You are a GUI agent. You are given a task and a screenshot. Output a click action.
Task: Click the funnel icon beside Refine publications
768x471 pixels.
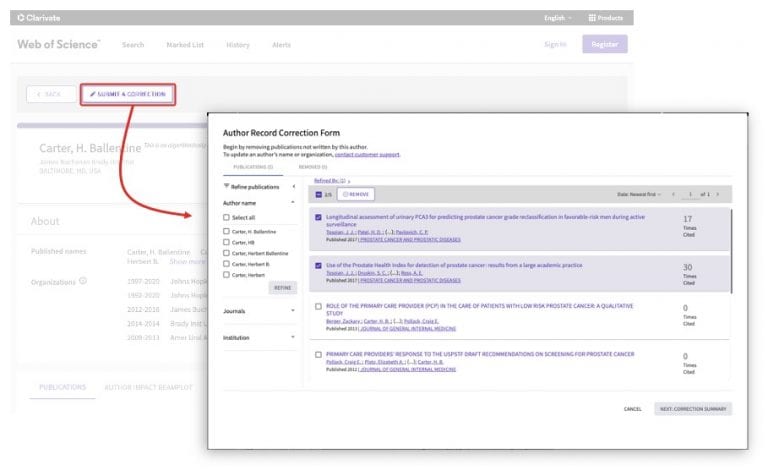(x=226, y=186)
